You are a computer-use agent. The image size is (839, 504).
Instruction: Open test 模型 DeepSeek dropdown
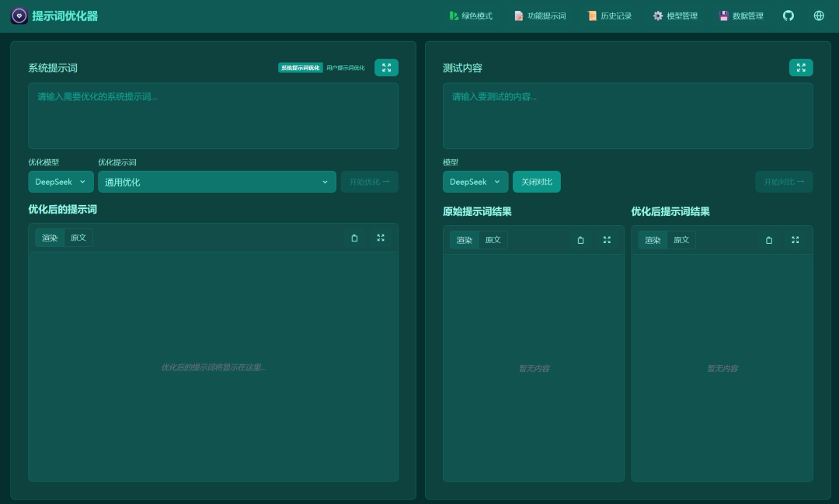[475, 182]
